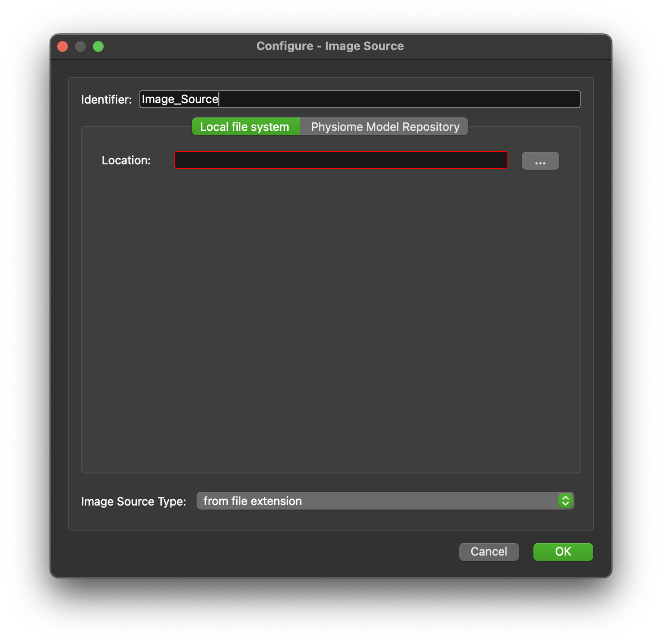Browse for file with ellipsis button
Screen dimensions: 662x644
[x=540, y=161]
